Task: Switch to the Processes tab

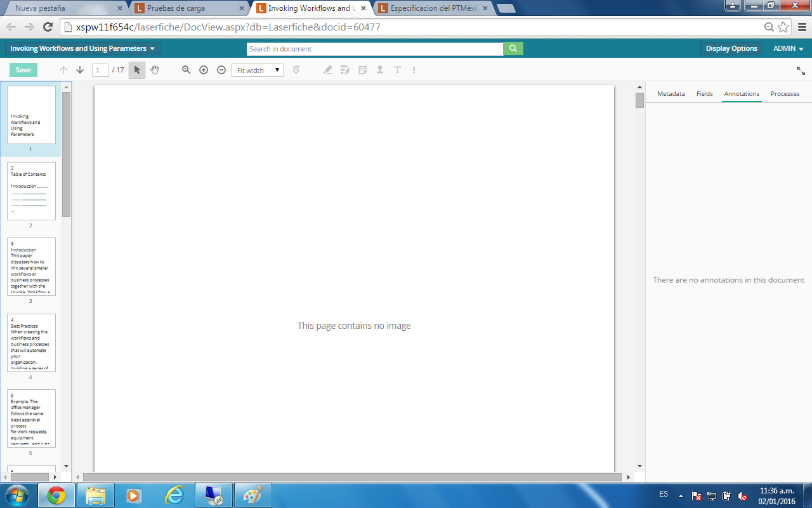Action: coord(785,93)
